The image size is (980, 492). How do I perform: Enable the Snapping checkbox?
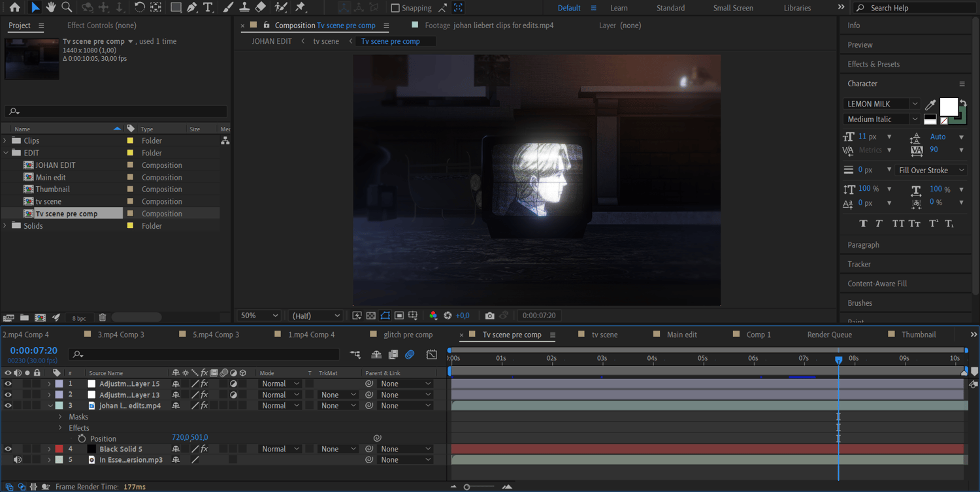pos(395,8)
